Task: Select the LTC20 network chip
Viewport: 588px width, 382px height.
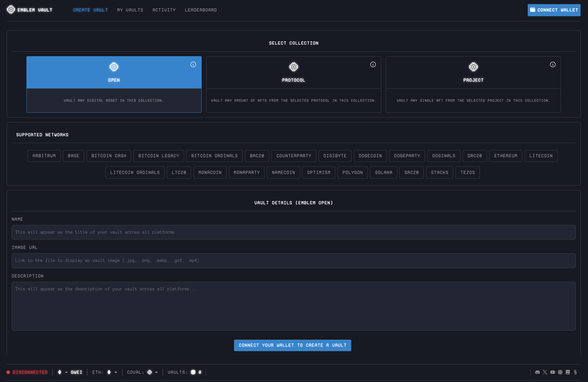Action: (179, 172)
